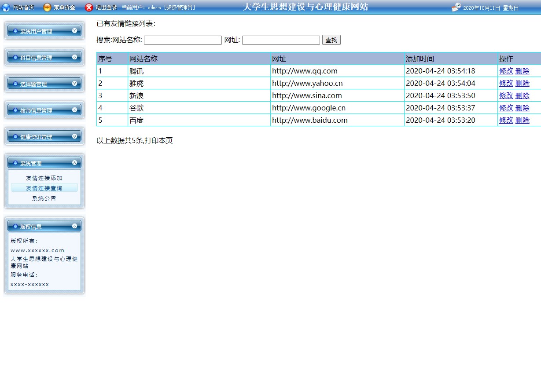The image size is (541, 392).
Task: Click the blue dot icon on 版权信息
Action: (x=16, y=227)
